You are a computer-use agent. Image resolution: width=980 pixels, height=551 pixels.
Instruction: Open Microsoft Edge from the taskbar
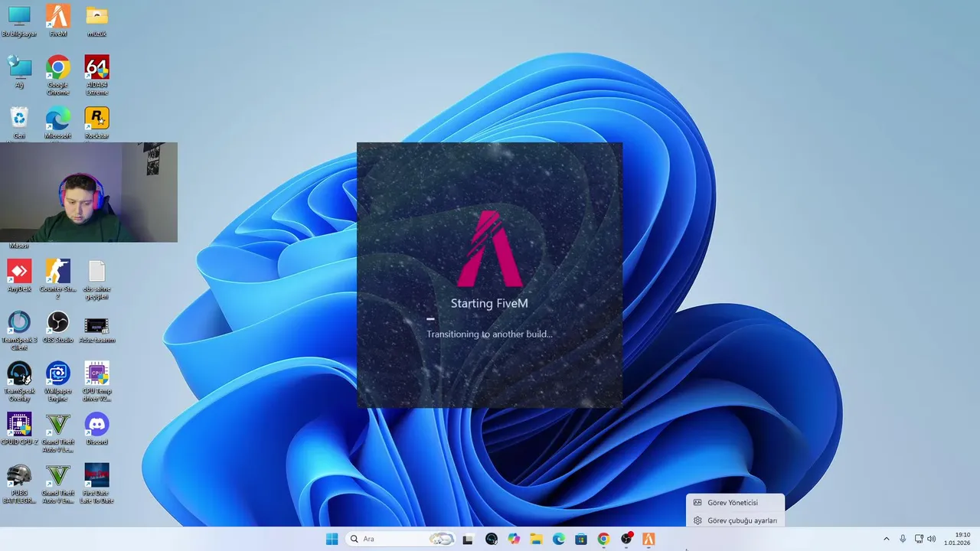pos(559,539)
